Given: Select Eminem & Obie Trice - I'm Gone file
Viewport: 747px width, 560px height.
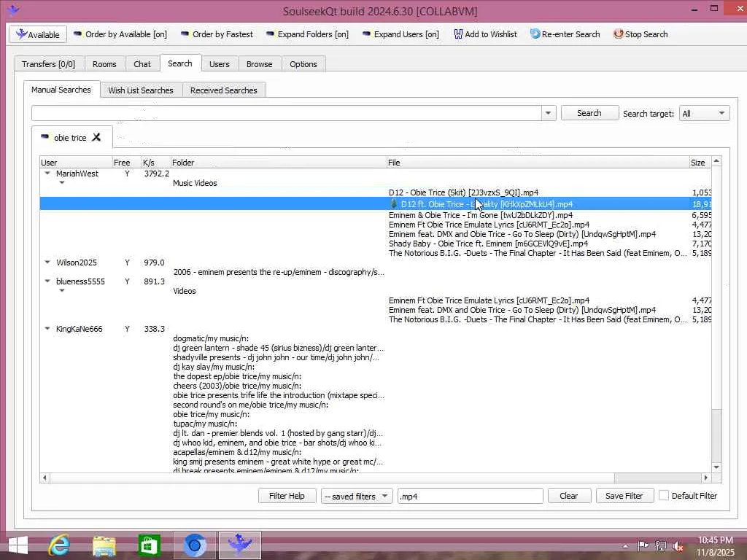Looking at the screenshot, I should click(481, 215).
